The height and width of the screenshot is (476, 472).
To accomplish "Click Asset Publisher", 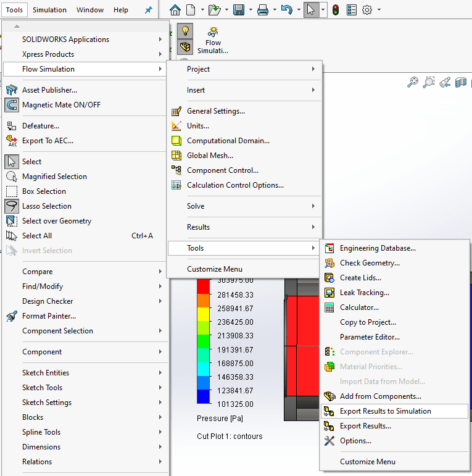I will [x=86, y=90].
